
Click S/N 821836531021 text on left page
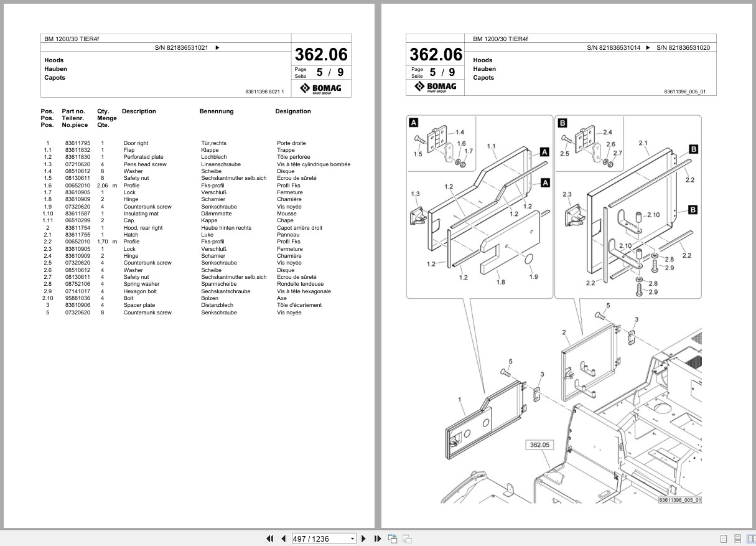click(x=182, y=47)
